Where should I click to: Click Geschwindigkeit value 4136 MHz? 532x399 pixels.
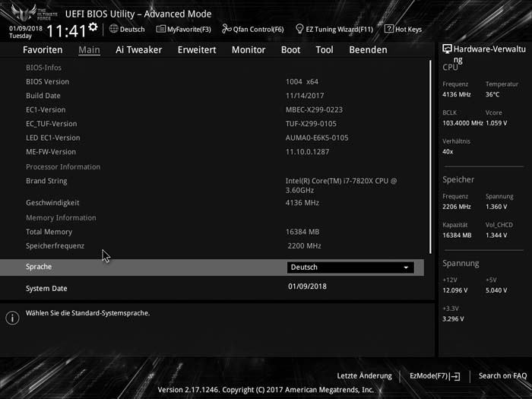point(302,203)
